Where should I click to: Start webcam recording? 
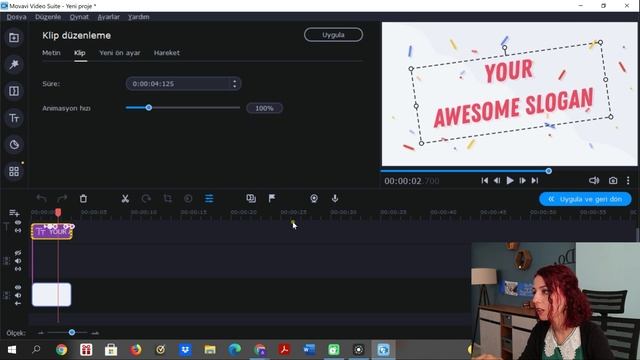point(314,198)
